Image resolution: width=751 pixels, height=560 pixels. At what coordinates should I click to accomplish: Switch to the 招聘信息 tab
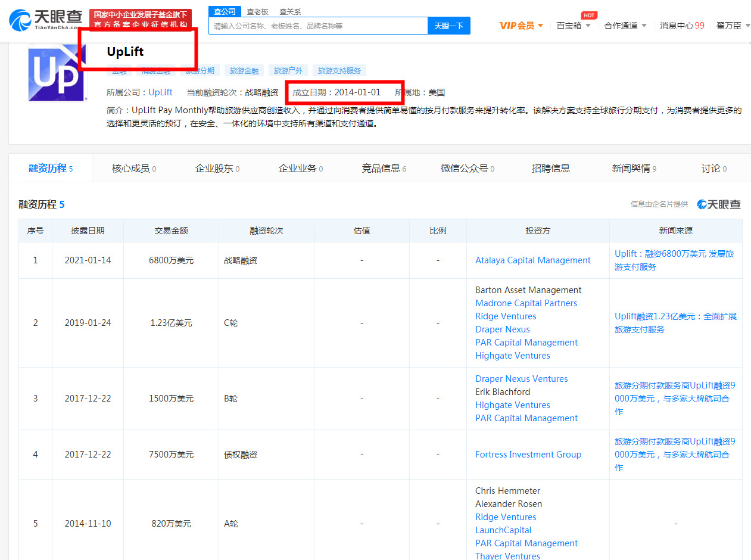(x=551, y=168)
